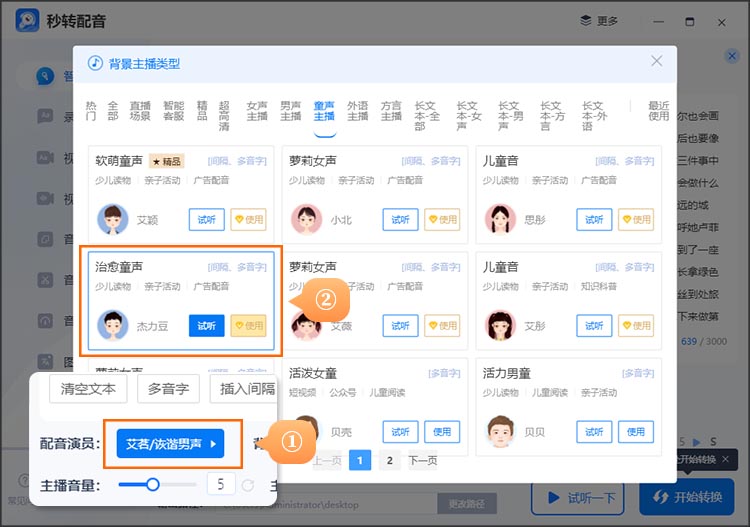Close the 背景主播类型 dialog
Image resolution: width=750 pixels, height=527 pixels.
656,61
